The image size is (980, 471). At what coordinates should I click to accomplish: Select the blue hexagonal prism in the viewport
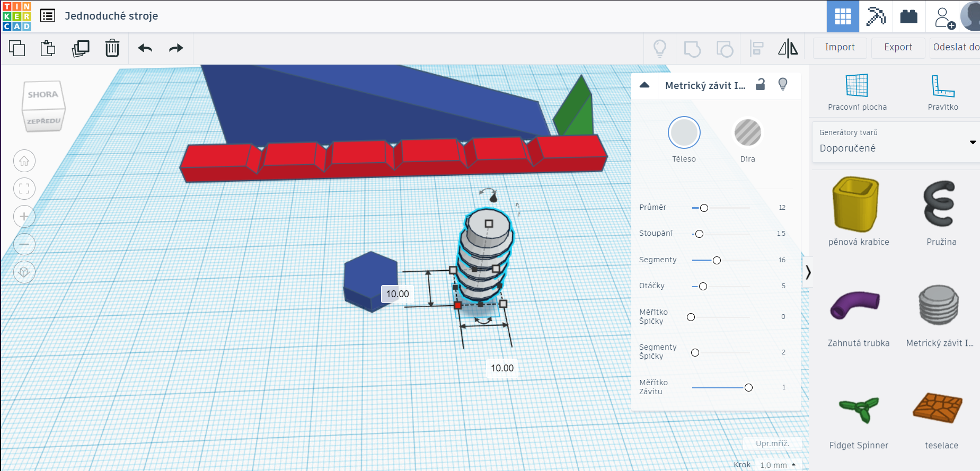tap(370, 281)
